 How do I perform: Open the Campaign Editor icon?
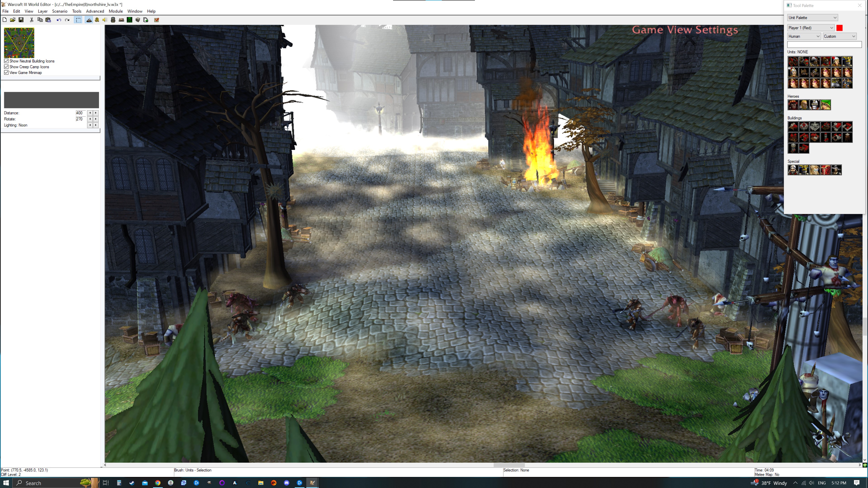[121, 20]
